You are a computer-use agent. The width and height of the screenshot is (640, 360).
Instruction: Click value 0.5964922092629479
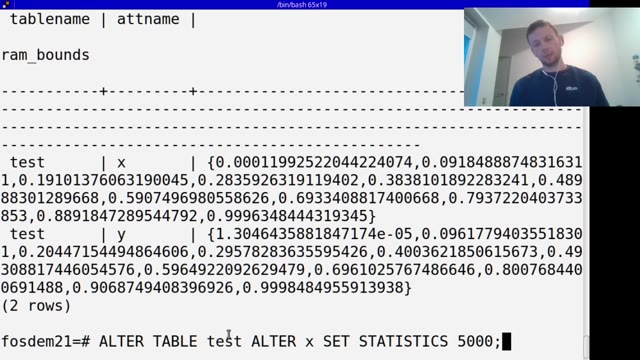[224, 270]
